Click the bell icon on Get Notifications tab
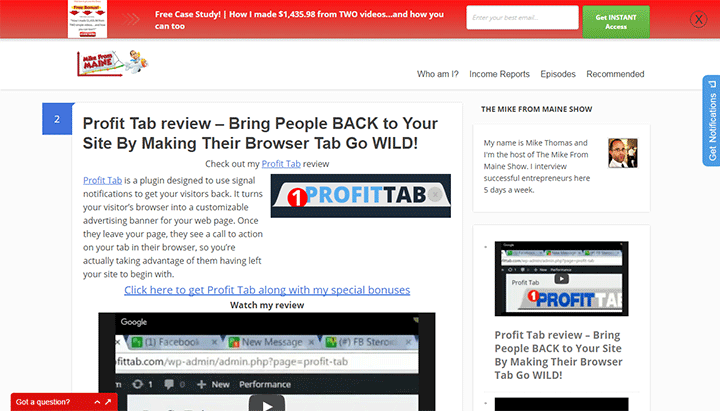 coord(712,84)
